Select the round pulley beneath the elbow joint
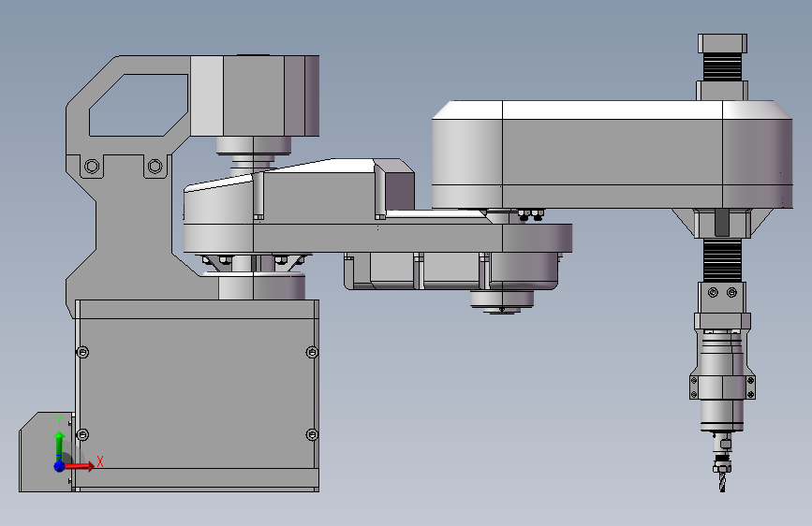 click(502, 301)
